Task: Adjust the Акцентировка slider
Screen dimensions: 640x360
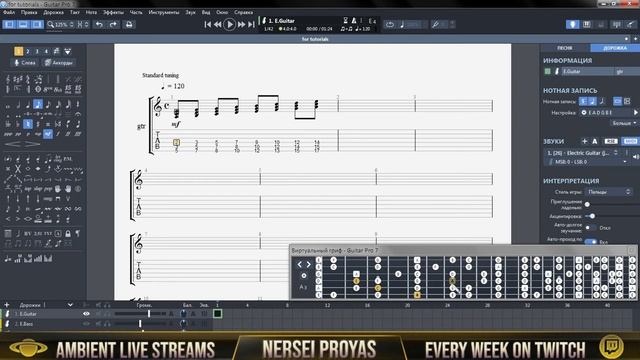Action: click(x=592, y=216)
